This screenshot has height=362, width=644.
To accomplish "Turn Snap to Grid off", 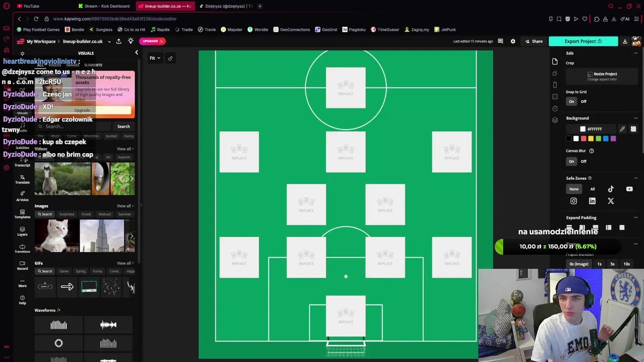I will coord(583,101).
